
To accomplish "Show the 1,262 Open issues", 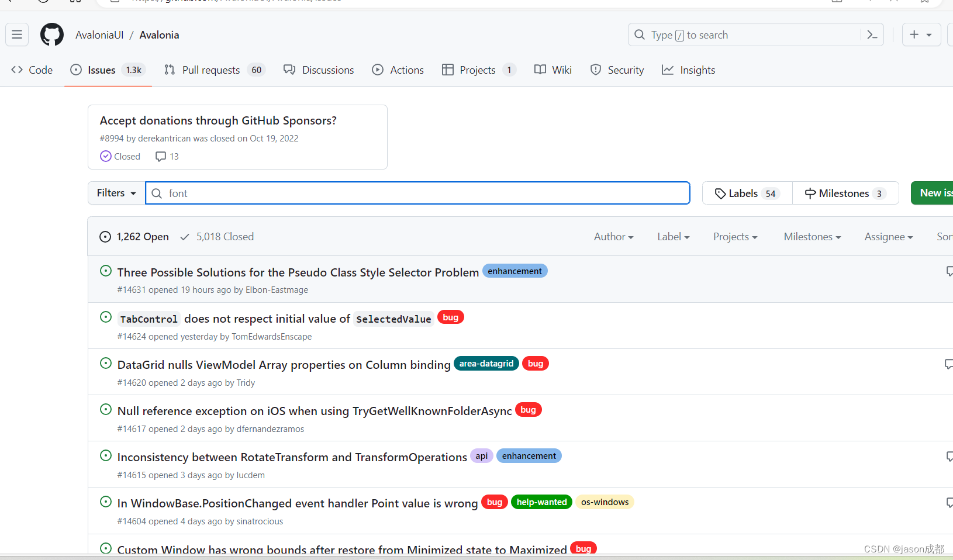I will 134,237.
